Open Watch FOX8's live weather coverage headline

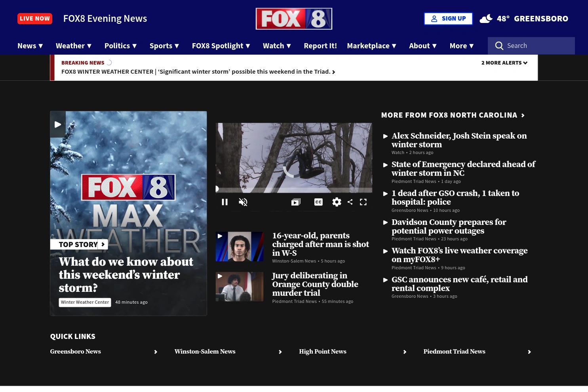(x=460, y=255)
